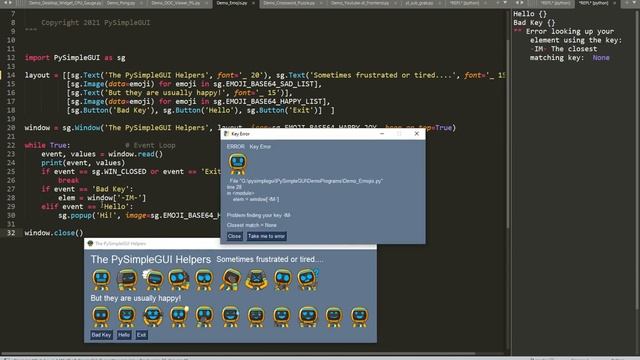Select the sad emoji with white puff cloud

click(x=153, y=280)
